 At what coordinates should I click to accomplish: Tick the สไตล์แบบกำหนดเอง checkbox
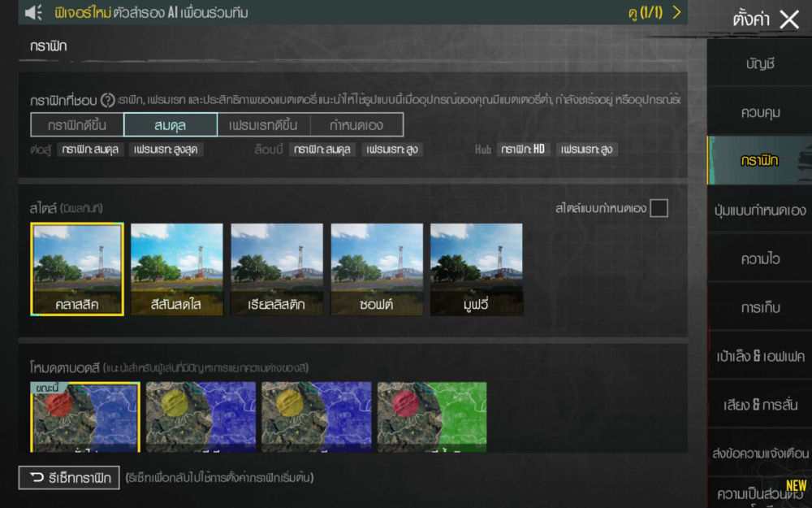[x=659, y=208]
